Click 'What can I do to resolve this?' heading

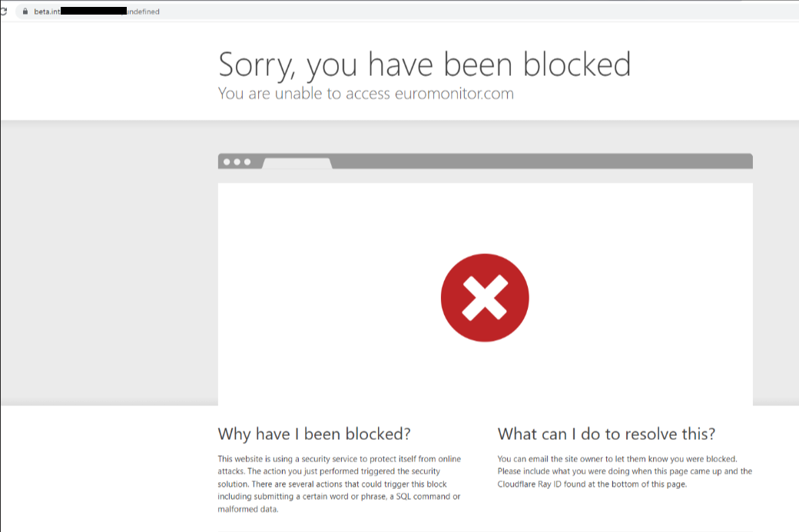pos(606,434)
